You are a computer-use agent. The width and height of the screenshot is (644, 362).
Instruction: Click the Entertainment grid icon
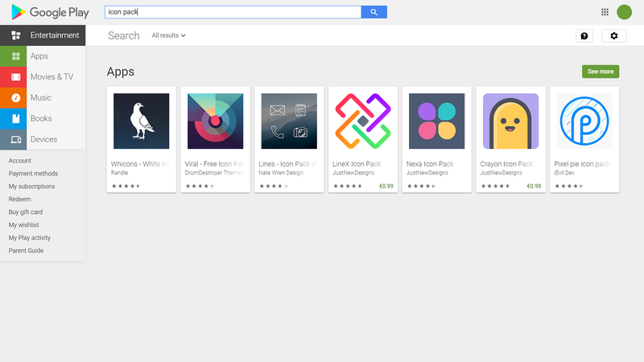click(15, 35)
